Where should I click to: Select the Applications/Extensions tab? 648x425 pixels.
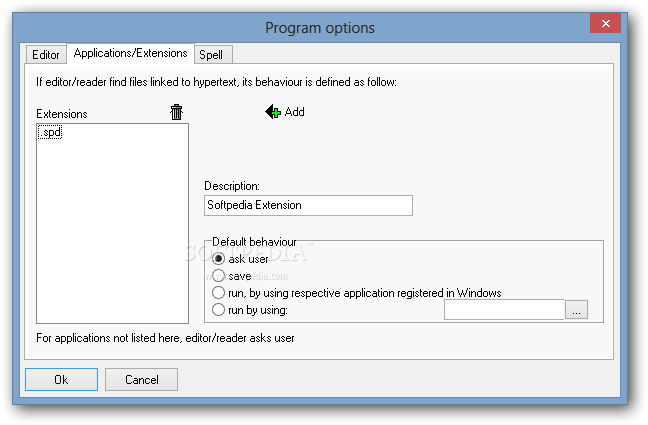coord(130,53)
